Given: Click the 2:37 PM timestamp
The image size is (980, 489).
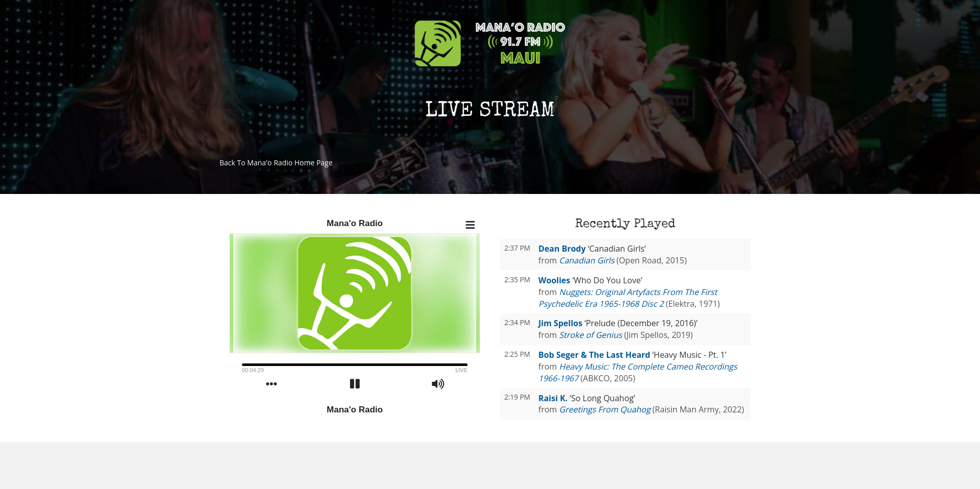Looking at the screenshot, I should pyautogui.click(x=517, y=248).
